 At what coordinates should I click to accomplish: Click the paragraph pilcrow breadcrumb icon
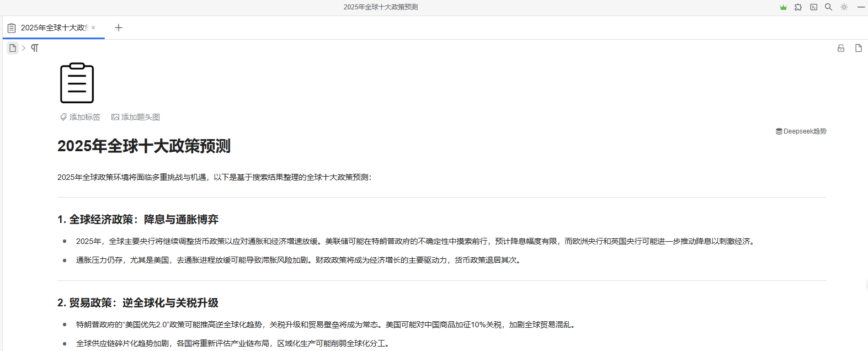(35, 48)
